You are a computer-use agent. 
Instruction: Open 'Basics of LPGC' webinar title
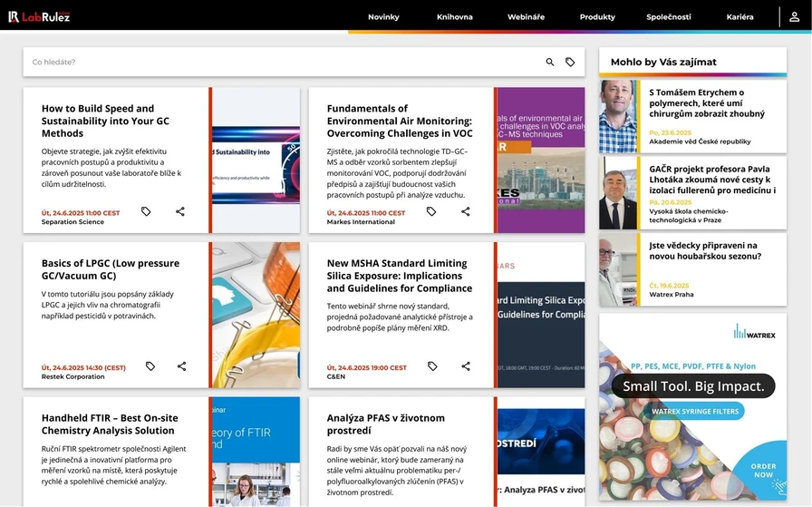[111, 269]
